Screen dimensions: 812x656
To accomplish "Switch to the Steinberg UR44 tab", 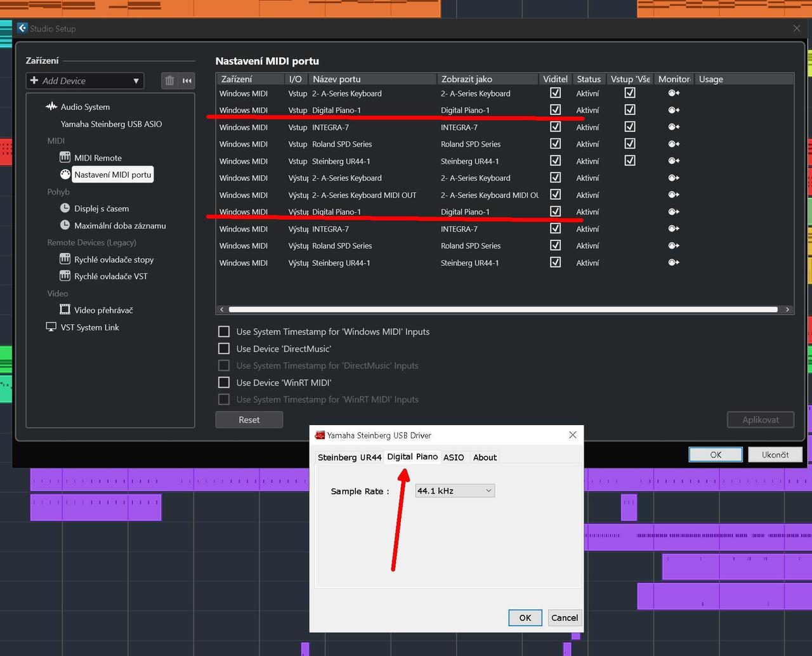I will pos(350,457).
